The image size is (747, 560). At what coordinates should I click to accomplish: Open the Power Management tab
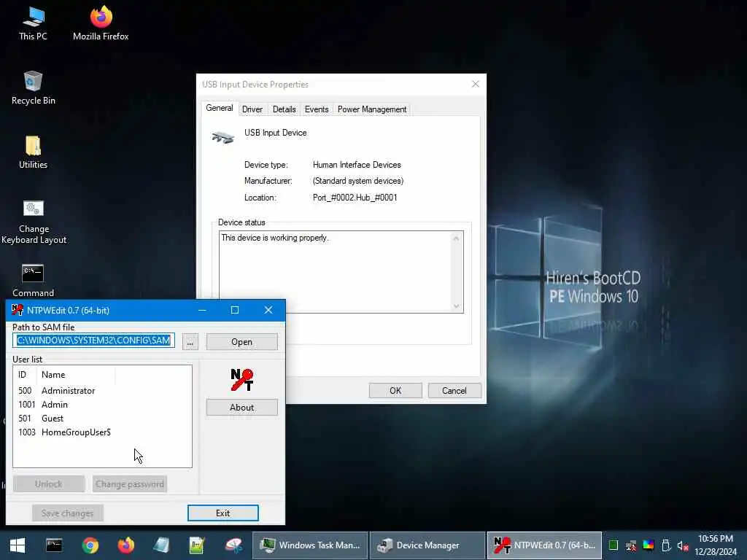tap(371, 109)
